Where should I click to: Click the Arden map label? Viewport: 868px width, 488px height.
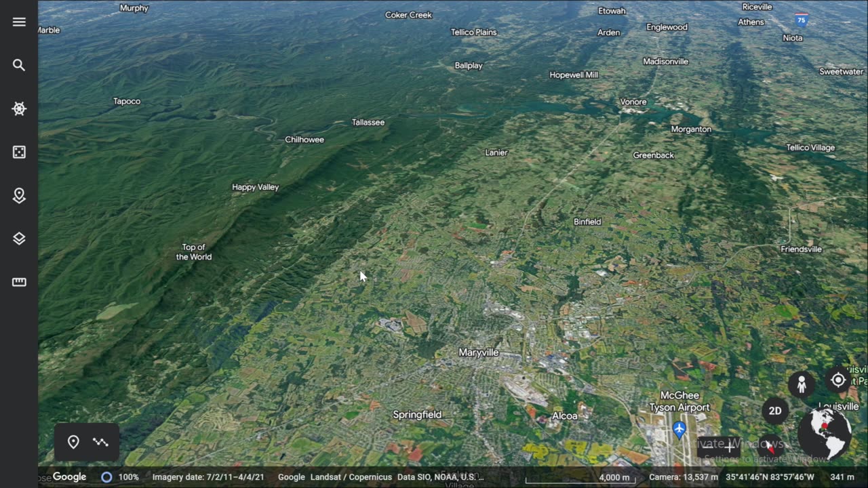(608, 33)
